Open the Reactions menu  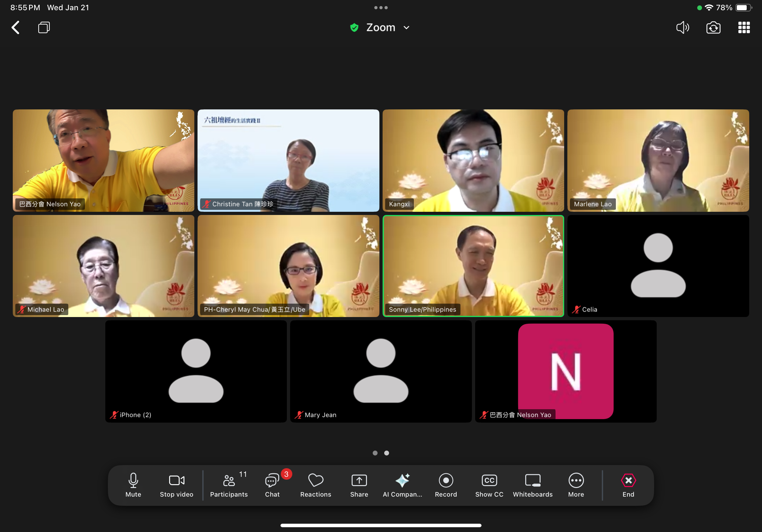(315, 484)
